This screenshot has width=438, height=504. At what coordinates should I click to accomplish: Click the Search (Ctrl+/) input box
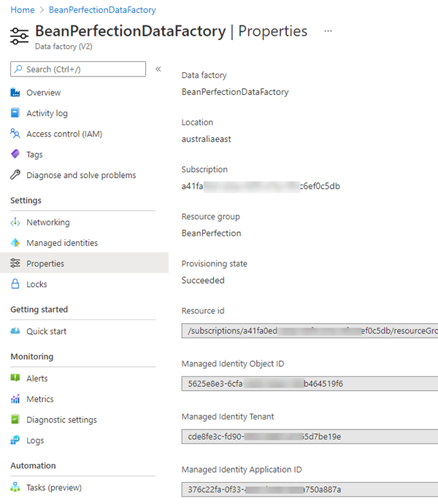tap(78, 69)
